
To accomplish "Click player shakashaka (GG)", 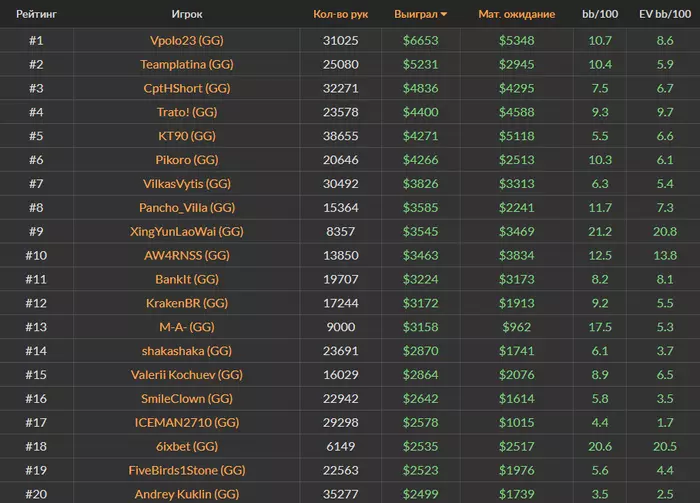I will (x=187, y=351).
